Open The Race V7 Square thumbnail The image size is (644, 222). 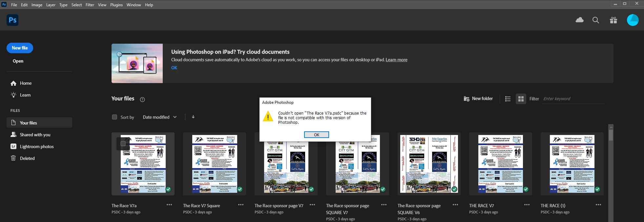[x=215, y=164]
